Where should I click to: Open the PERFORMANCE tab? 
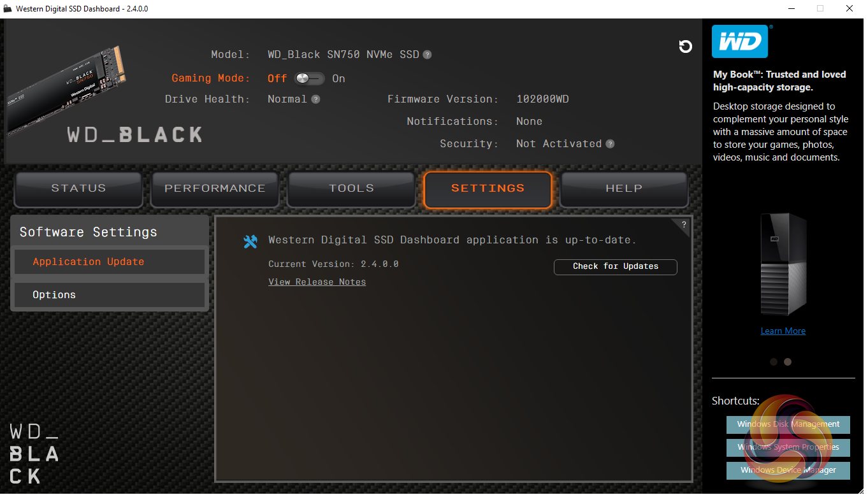click(x=215, y=189)
